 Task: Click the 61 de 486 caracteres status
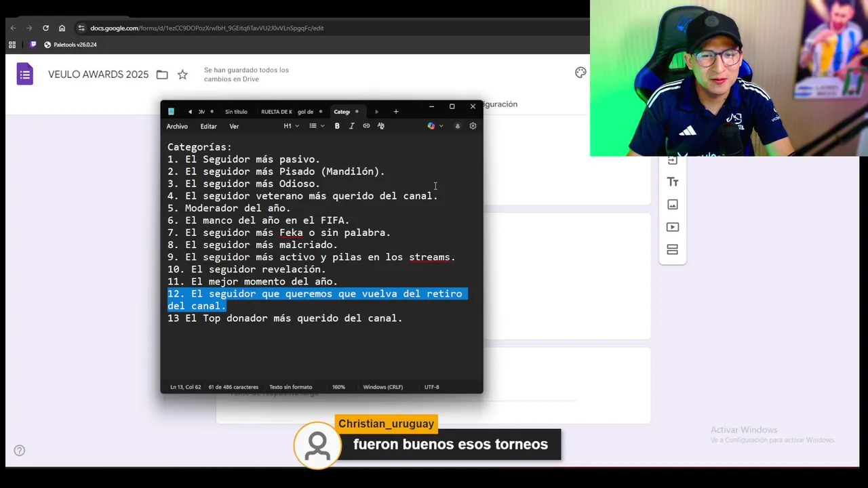click(233, 387)
